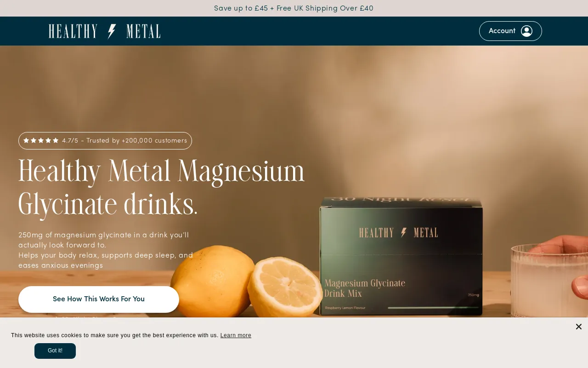Click the halved lemon image

(x=285, y=286)
